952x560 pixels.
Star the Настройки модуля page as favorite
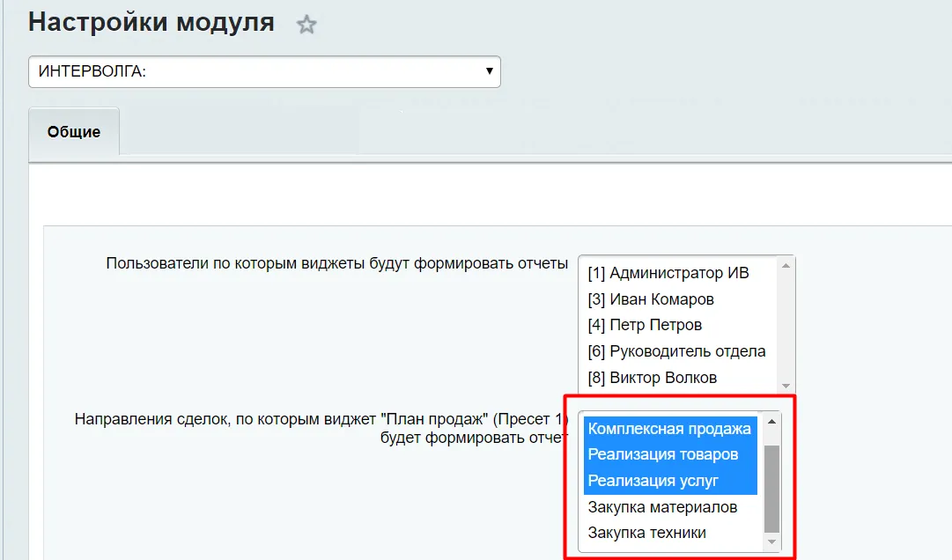tap(306, 25)
